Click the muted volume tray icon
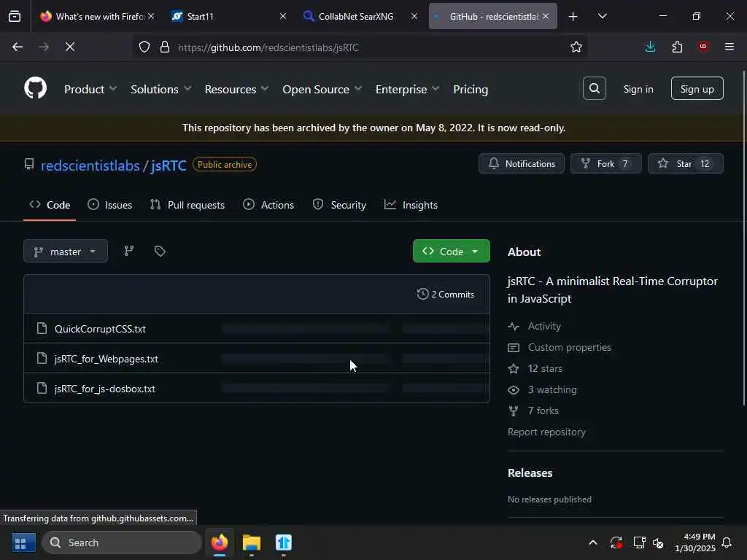Image resolution: width=747 pixels, height=560 pixels. coord(659,542)
